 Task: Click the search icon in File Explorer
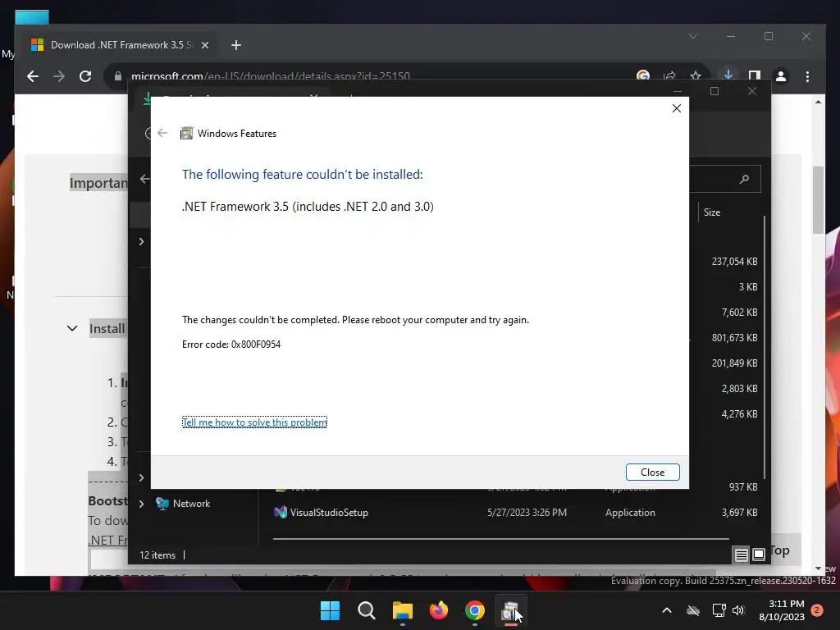pyautogui.click(x=744, y=179)
